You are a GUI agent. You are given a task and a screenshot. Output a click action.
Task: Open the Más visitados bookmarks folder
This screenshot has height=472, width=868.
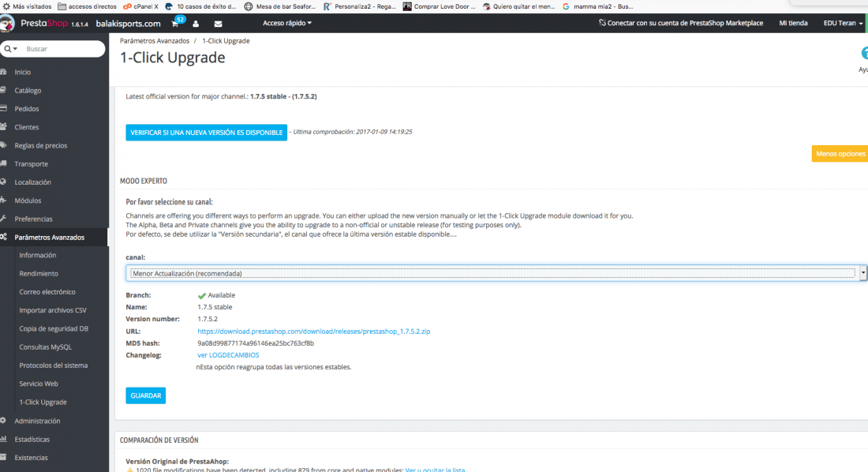(x=27, y=6)
